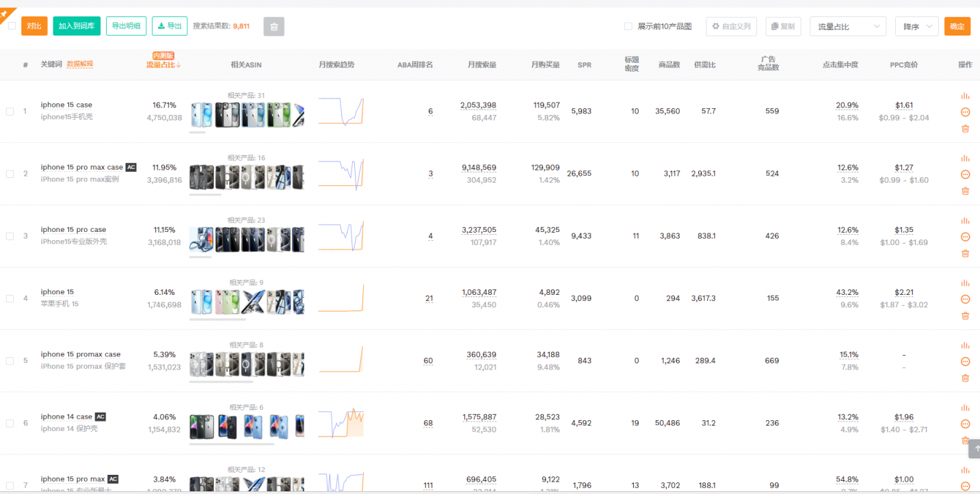The width and height of the screenshot is (980, 494).
Task: Click first product thumbnail in iphone 15 case row
Action: 201,115
